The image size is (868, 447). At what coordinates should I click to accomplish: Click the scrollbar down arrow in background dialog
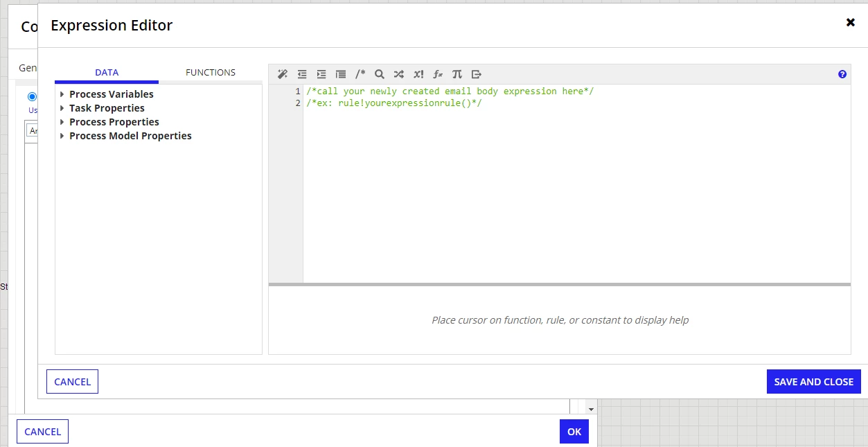coord(591,410)
